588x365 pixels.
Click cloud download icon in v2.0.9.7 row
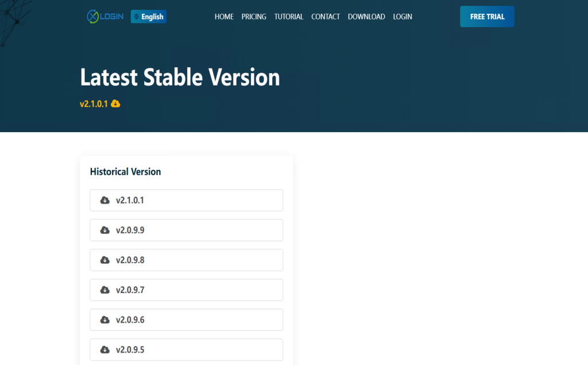pyautogui.click(x=105, y=290)
